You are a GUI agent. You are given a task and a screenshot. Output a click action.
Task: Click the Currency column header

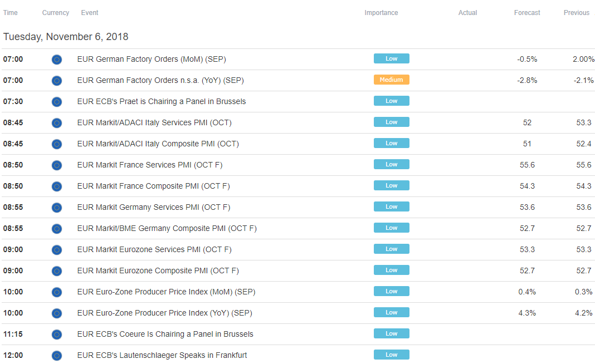coord(55,12)
